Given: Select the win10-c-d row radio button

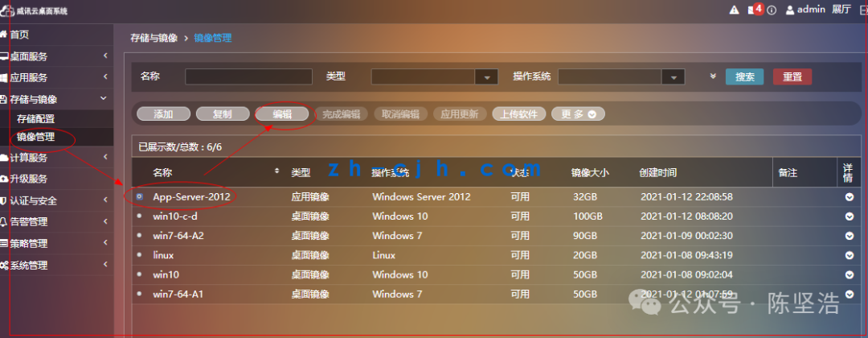Looking at the screenshot, I should point(139,216).
